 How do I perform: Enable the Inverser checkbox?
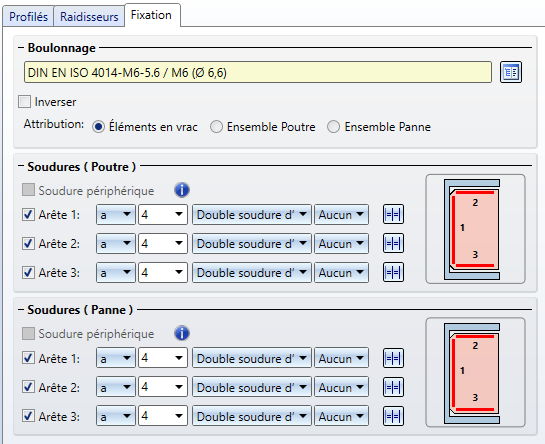(x=24, y=102)
